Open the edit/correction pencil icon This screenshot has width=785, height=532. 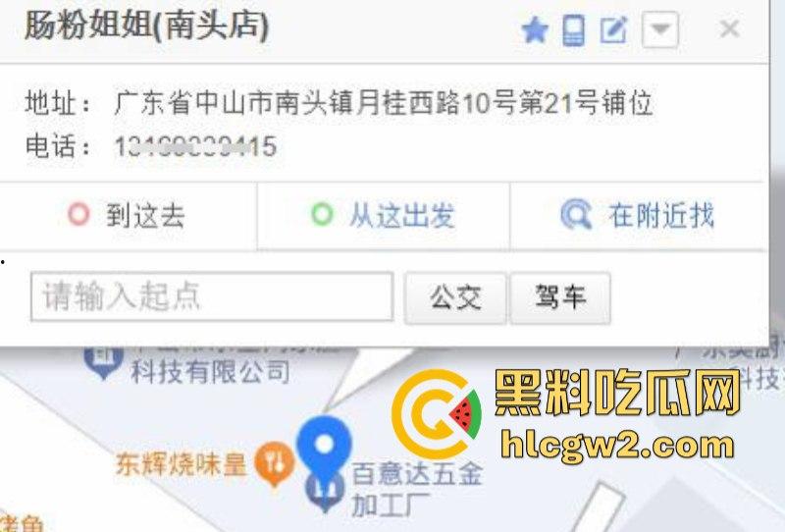[x=614, y=30]
